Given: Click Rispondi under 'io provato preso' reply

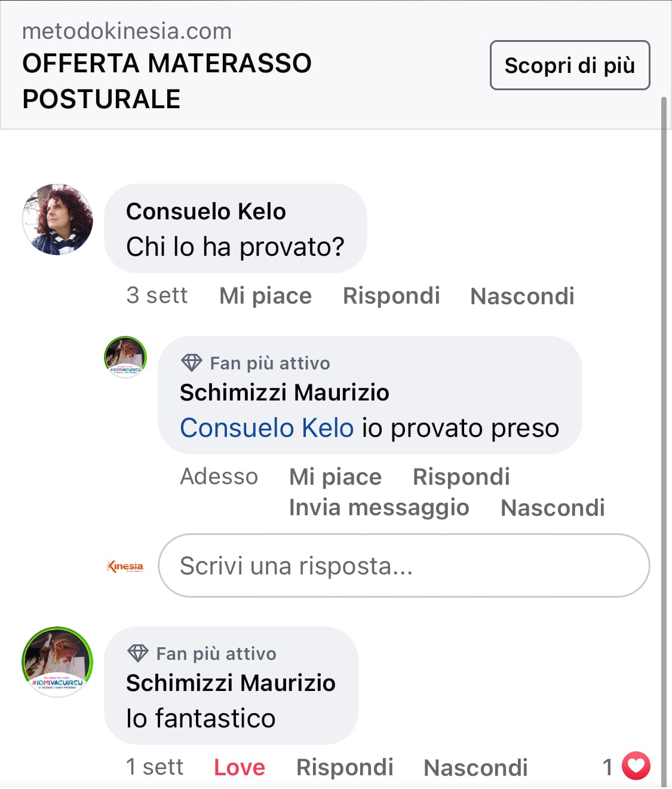Looking at the screenshot, I should [x=461, y=477].
